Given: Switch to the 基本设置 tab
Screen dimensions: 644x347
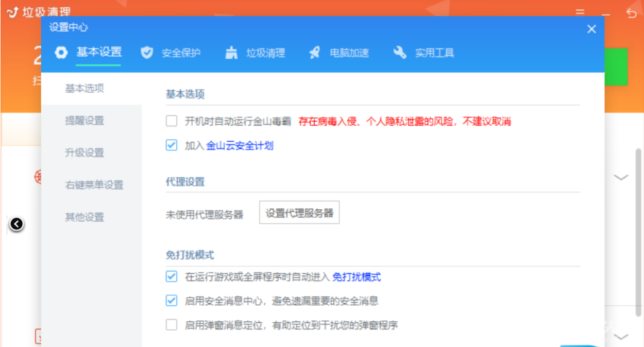Looking at the screenshot, I should click(x=99, y=52).
